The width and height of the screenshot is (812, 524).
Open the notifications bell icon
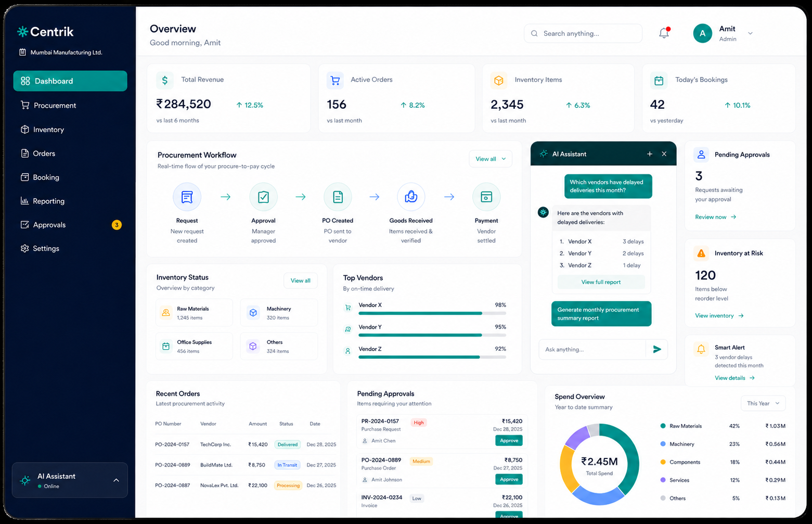664,33
